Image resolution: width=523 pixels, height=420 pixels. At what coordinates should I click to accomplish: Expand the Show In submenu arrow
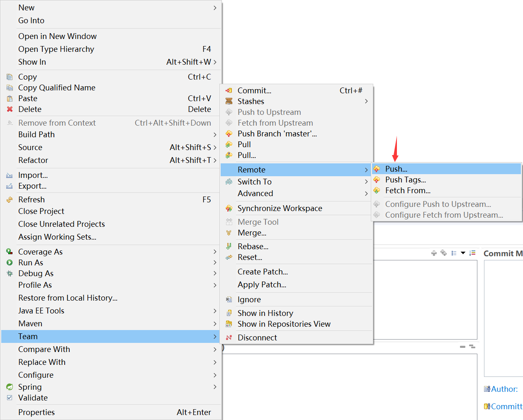click(x=215, y=62)
